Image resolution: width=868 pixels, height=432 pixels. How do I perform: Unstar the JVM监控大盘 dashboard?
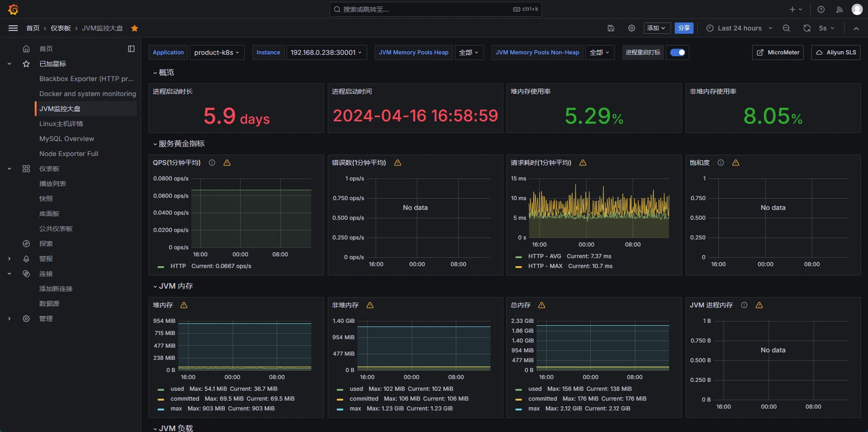point(135,28)
